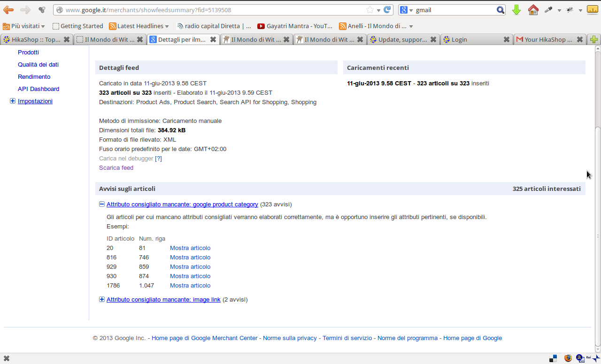Click the bookmark list icon beside forward arrow

[42, 10]
